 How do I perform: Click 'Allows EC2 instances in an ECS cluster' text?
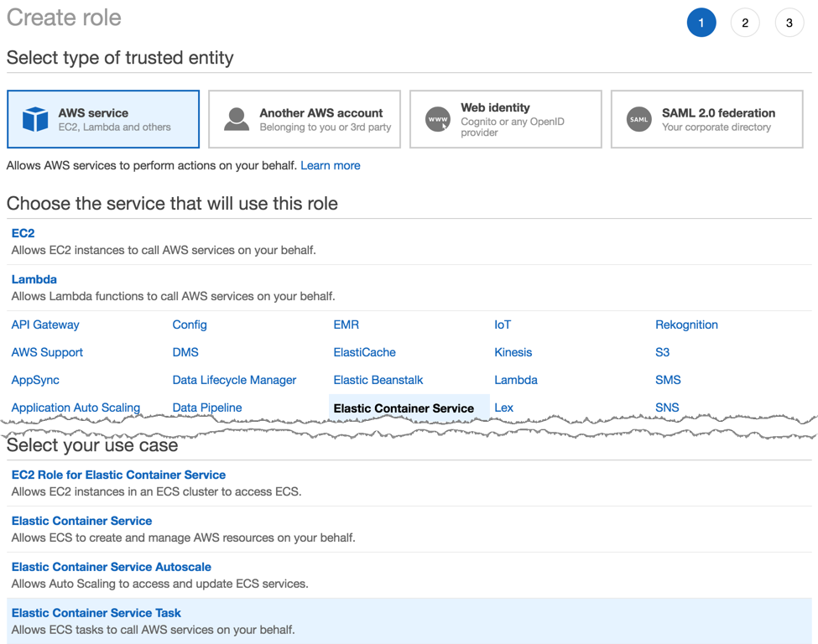click(157, 491)
